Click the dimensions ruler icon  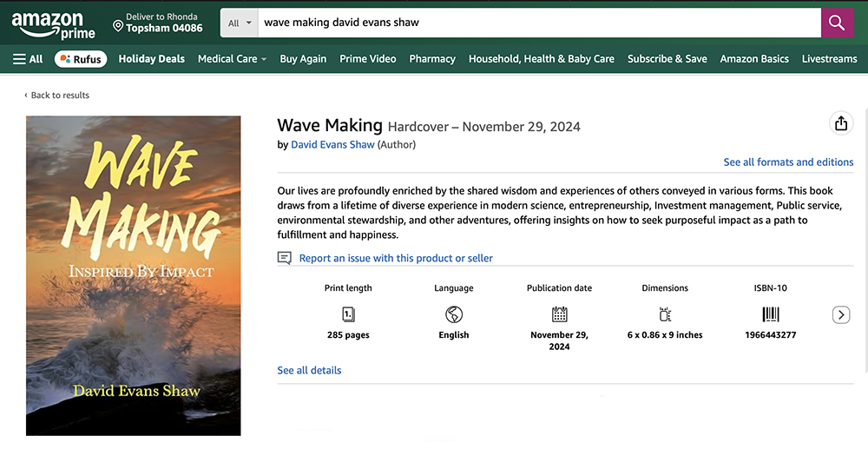click(x=665, y=314)
